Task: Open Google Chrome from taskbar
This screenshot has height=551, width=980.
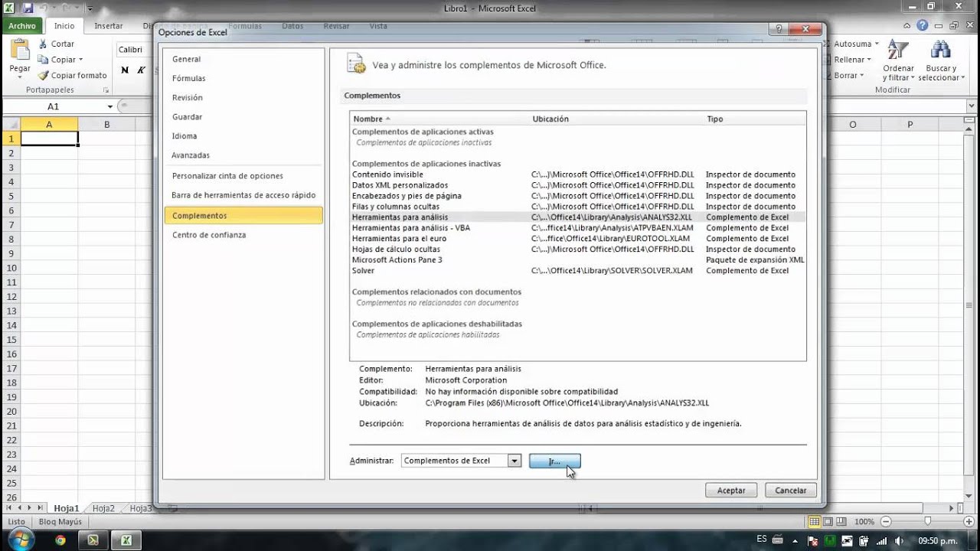Action: click(60, 540)
